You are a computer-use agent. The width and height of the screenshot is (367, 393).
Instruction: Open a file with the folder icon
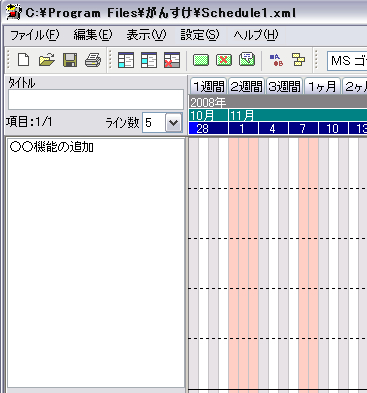pos(47,60)
